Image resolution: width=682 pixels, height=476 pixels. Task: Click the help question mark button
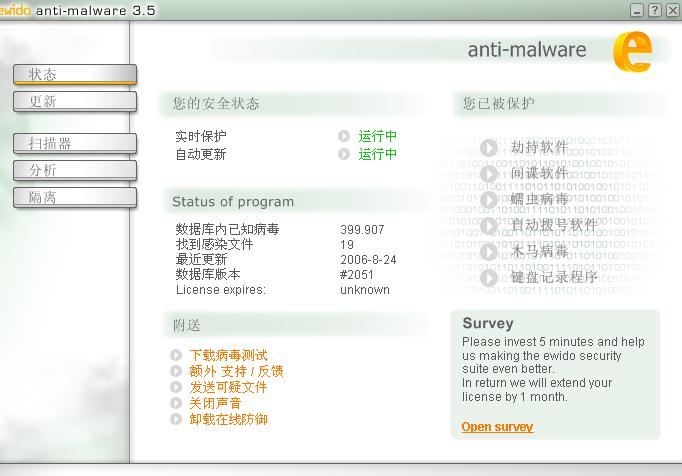(655, 10)
